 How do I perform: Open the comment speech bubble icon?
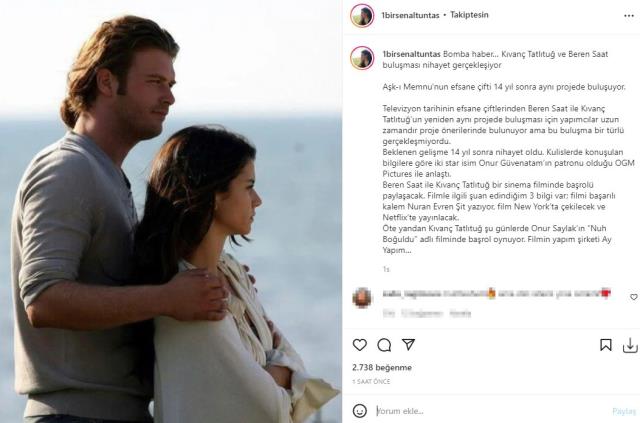coord(384,345)
